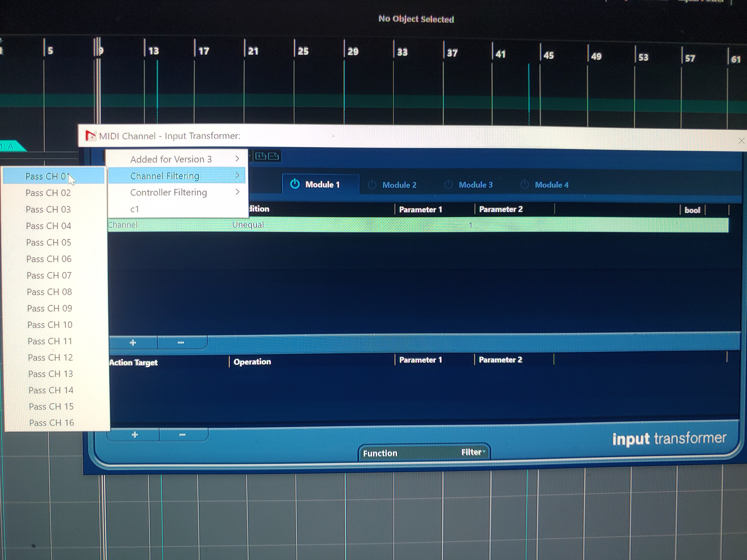Click the store preset icon
747x560 pixels.
coord(261,156)
